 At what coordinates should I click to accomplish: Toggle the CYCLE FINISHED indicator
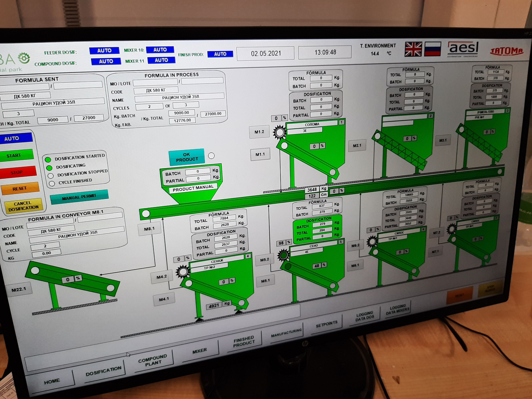click(52, 184)
